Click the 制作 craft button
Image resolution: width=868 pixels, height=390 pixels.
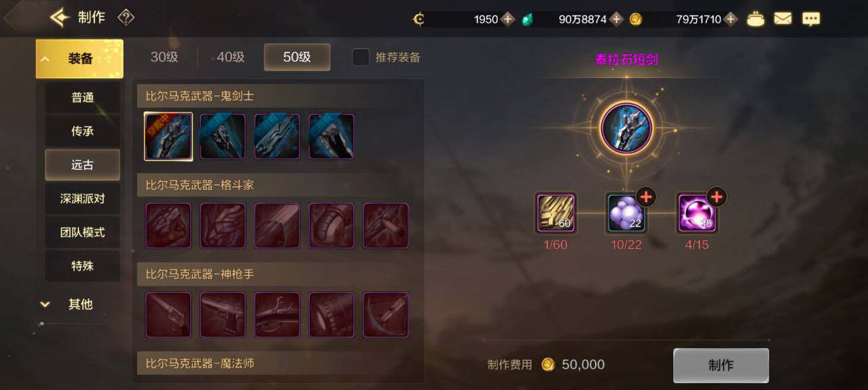721,366
